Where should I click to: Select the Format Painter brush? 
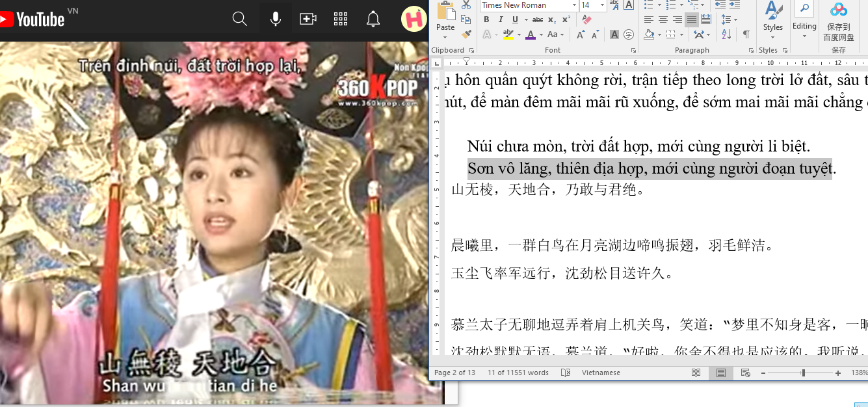coord(466,34)
